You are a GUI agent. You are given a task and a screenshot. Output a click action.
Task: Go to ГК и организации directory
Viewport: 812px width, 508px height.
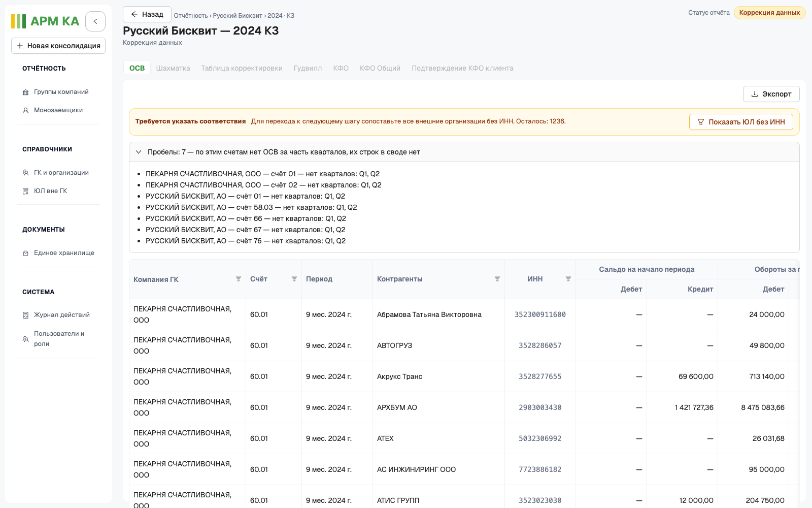pyautogui.click(x=61, y=173)
